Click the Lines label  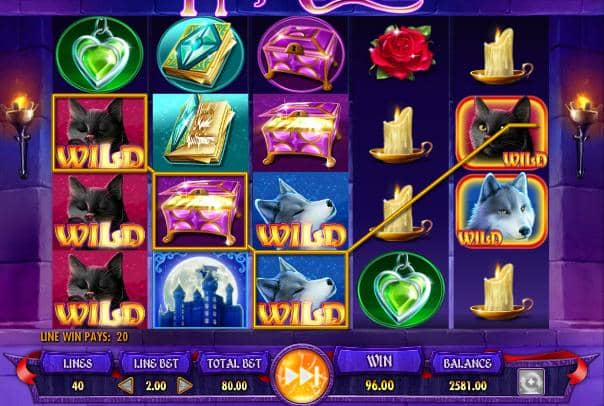(77, 363)
